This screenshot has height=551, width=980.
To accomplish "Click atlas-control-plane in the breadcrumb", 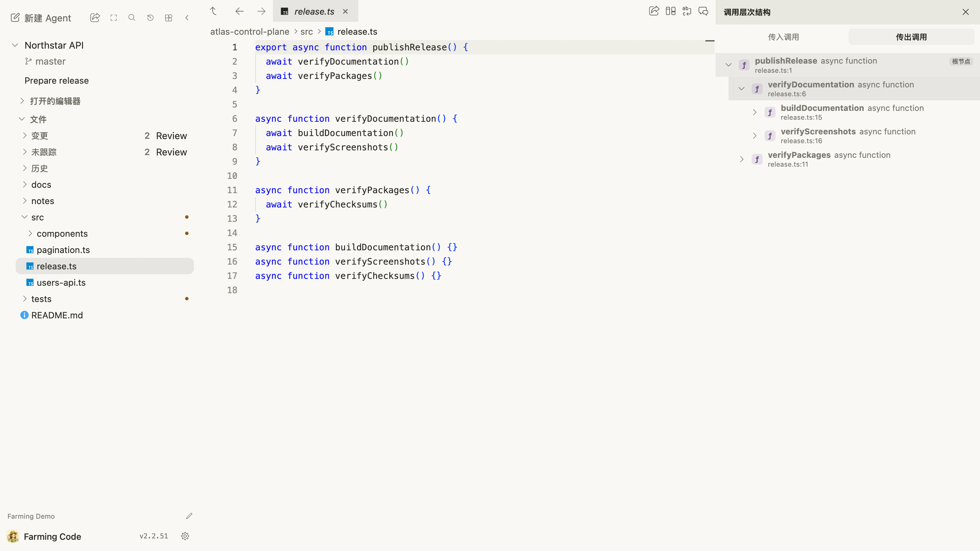I will pos(249,32).
